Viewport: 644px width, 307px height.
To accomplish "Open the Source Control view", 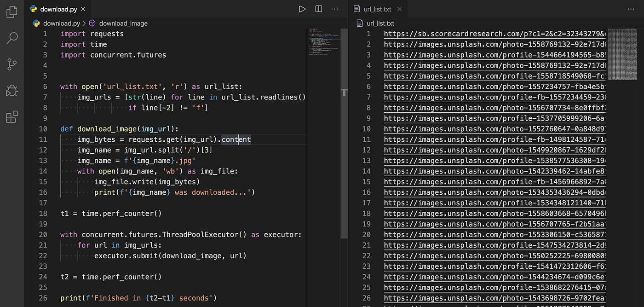I will (11, 64).
